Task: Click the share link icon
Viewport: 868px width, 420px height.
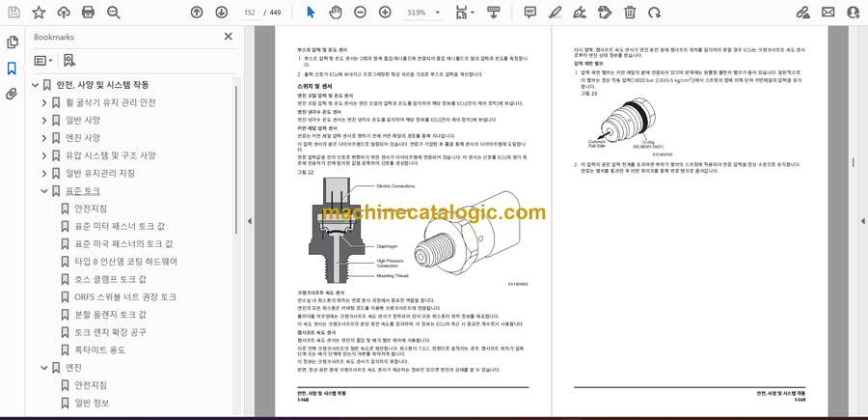Action: point(802,13)
